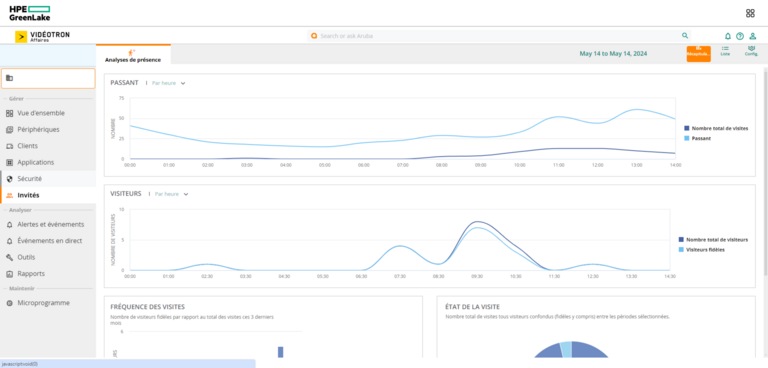This screenshot has height=368, width=768.
Task: Switch to the Liste view icon
Action: point(725,51)
